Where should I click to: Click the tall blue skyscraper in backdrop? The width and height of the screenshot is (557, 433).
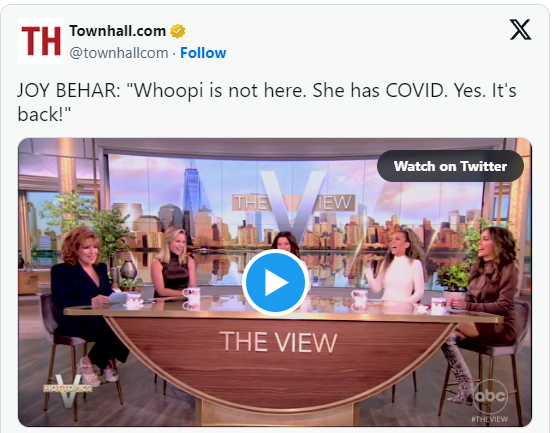(x=192, y=201)
